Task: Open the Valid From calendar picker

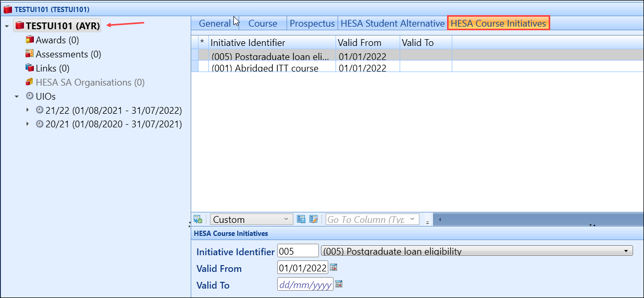Action: coord(334,268)
